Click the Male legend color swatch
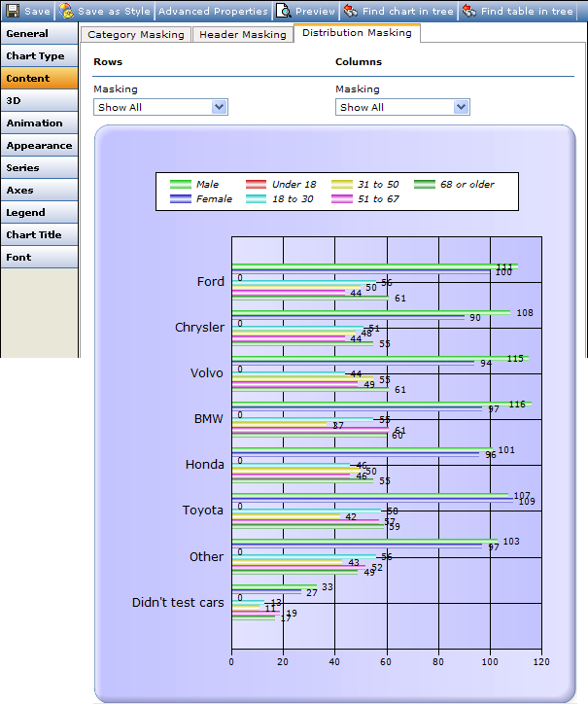Image resolution: width=588 pixels, height=705 pixels. click(180, 185)
